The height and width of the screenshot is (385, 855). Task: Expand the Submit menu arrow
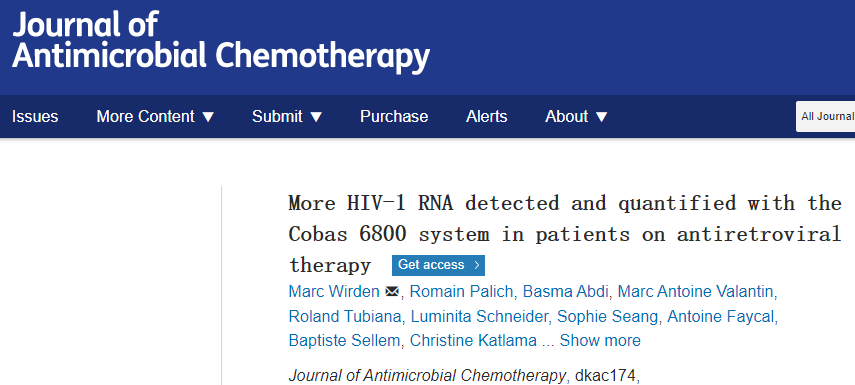point(316,117)
